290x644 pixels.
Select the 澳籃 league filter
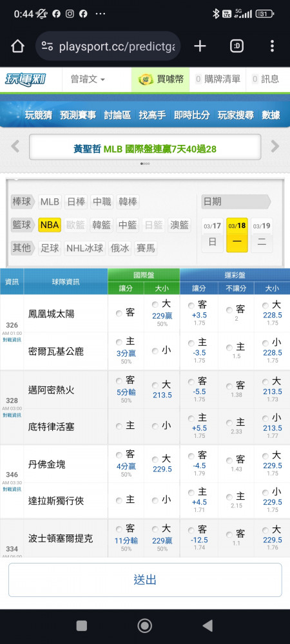[180, 225]
